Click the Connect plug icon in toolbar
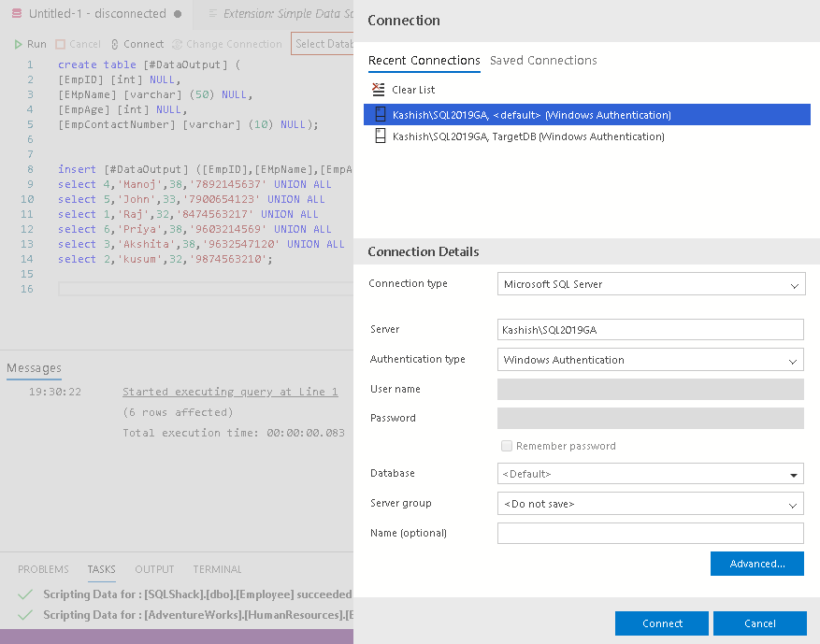Image resolution: width=820 pixels, height=644 pixels. [x=114, y=44]
